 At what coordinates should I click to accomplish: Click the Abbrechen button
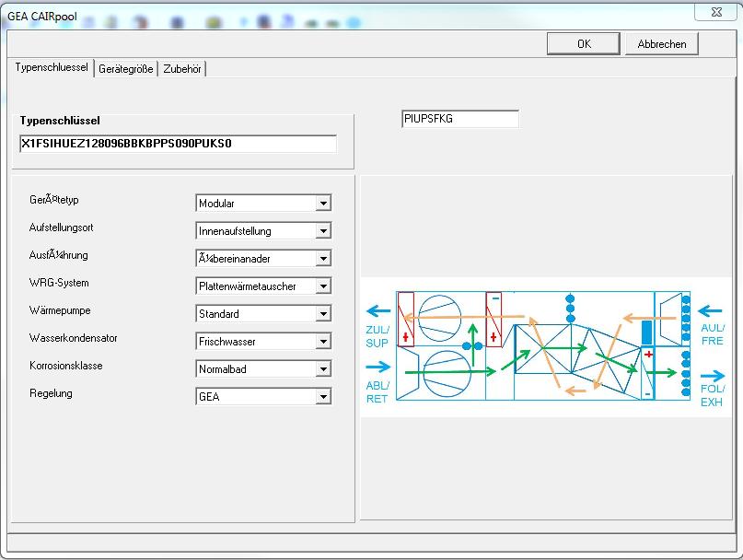661,43
